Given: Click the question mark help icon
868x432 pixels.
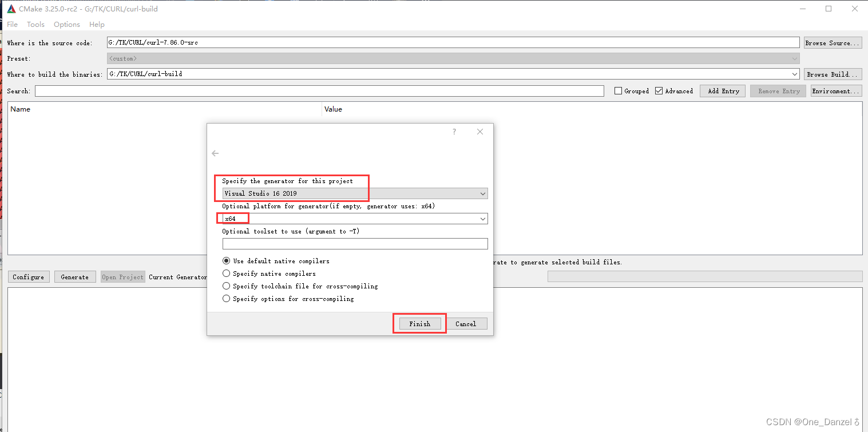Looking at the screenshot, I should pyautogui.click(x=454, y=132).
